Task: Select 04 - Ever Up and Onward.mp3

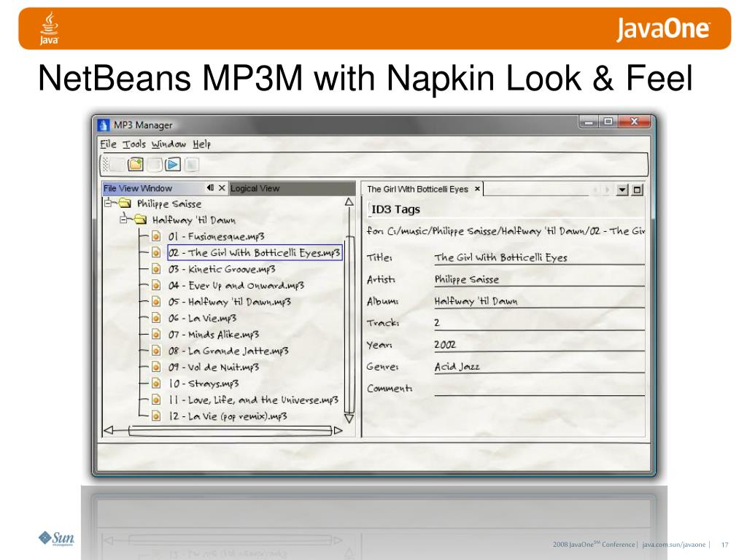Action: [x=236, y=285]
